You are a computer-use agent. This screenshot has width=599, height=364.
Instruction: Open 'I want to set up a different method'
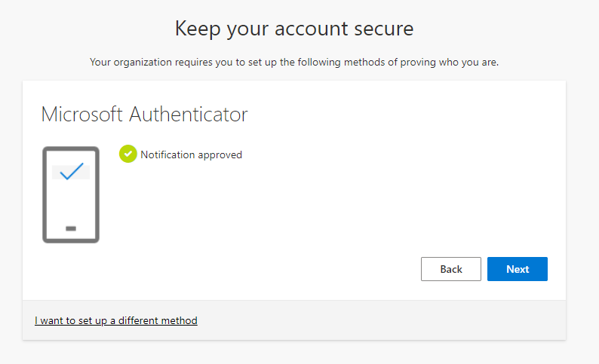pyautogui.click(x=116, y=320)
